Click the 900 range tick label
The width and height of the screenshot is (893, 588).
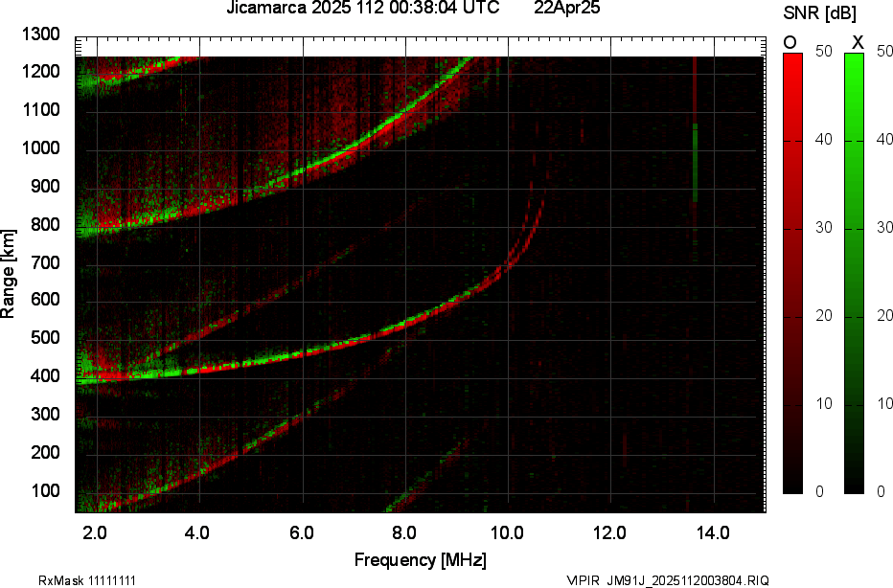click(45, 186)
